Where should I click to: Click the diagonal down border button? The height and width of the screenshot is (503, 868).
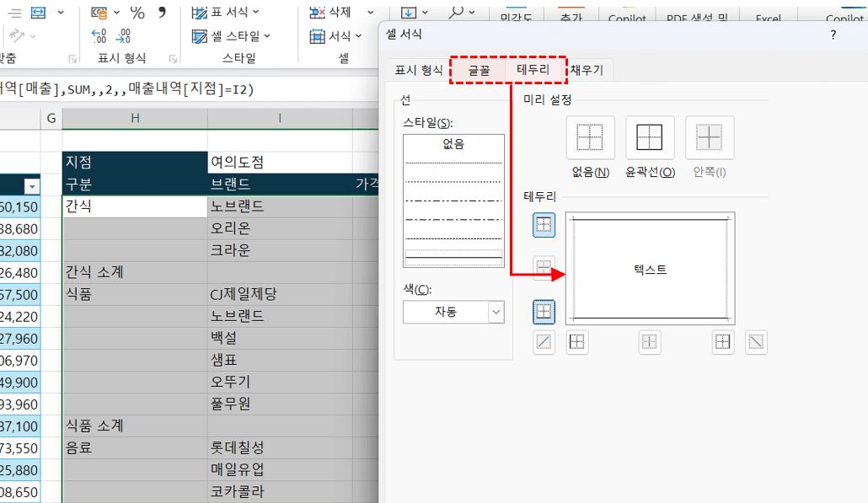point(757,342)
